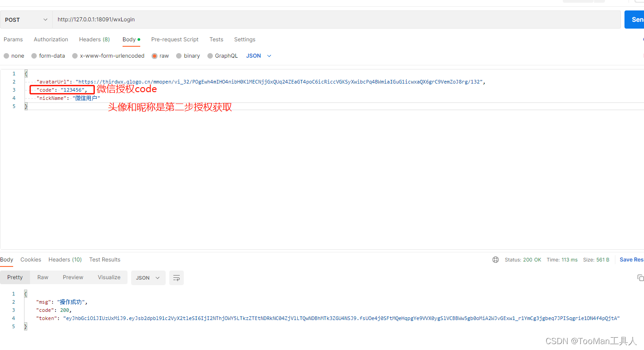Click the Save Response link
Viewport: 644px width, 350px height.
[631, 259]
